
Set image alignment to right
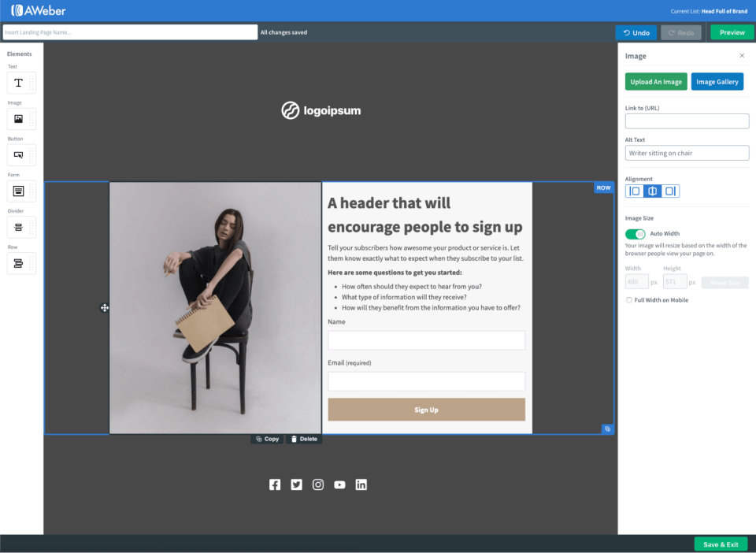(x=670, y=191)
